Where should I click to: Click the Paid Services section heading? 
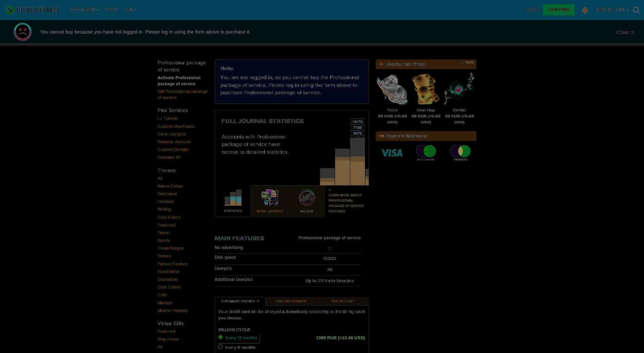[173, 110]
